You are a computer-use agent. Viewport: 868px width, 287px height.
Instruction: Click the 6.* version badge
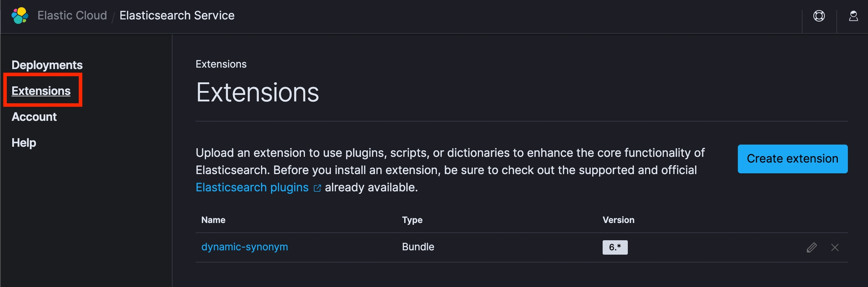click(x=615, y=247)
